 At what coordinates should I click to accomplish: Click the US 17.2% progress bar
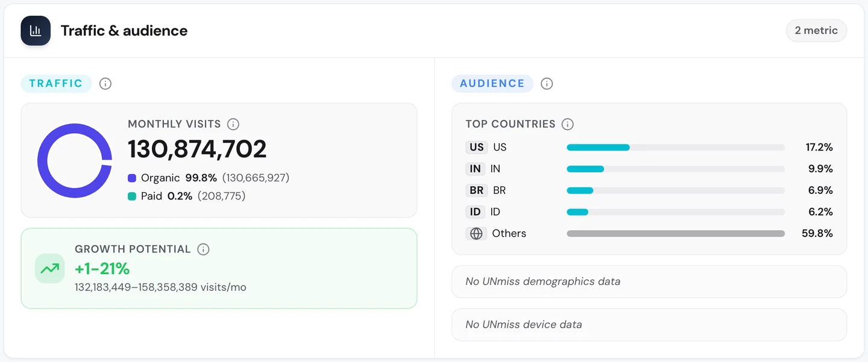676,147
